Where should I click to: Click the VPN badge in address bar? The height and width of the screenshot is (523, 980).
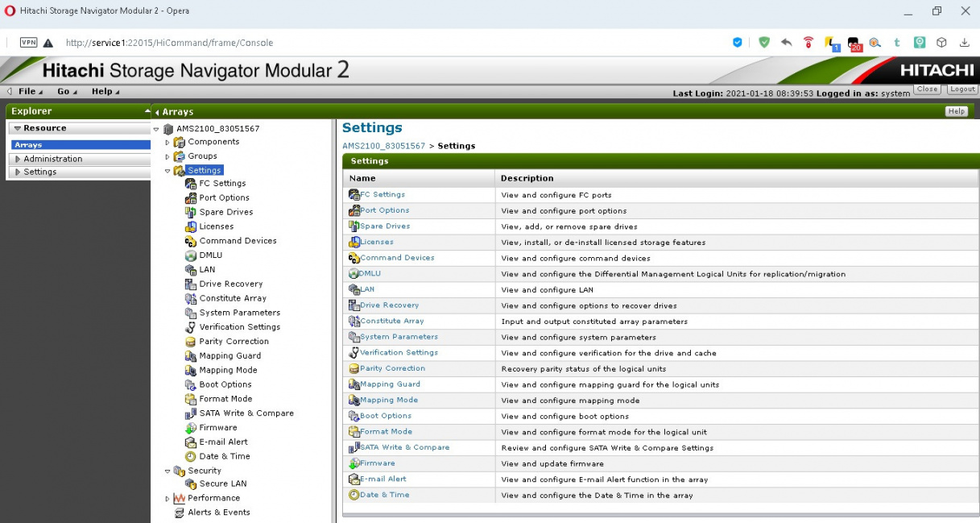28,43
